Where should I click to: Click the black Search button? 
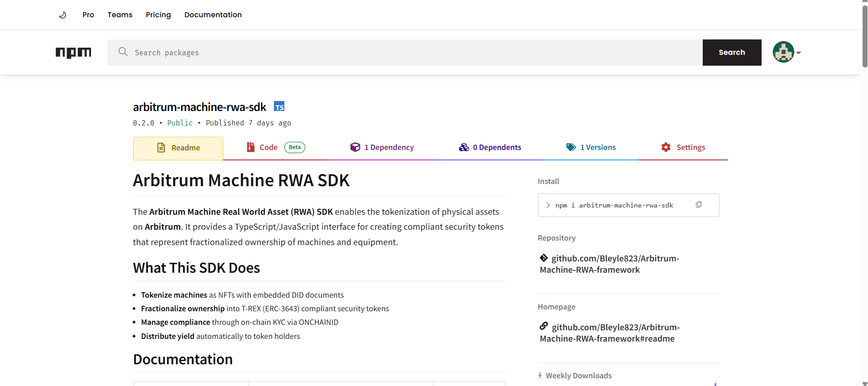(x=732, y=53)
